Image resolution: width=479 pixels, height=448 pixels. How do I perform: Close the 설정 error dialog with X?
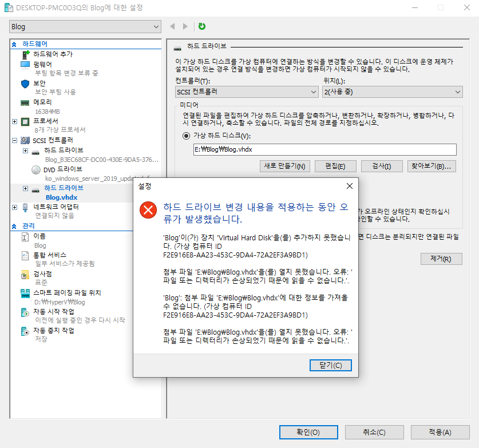pos(350,186)
